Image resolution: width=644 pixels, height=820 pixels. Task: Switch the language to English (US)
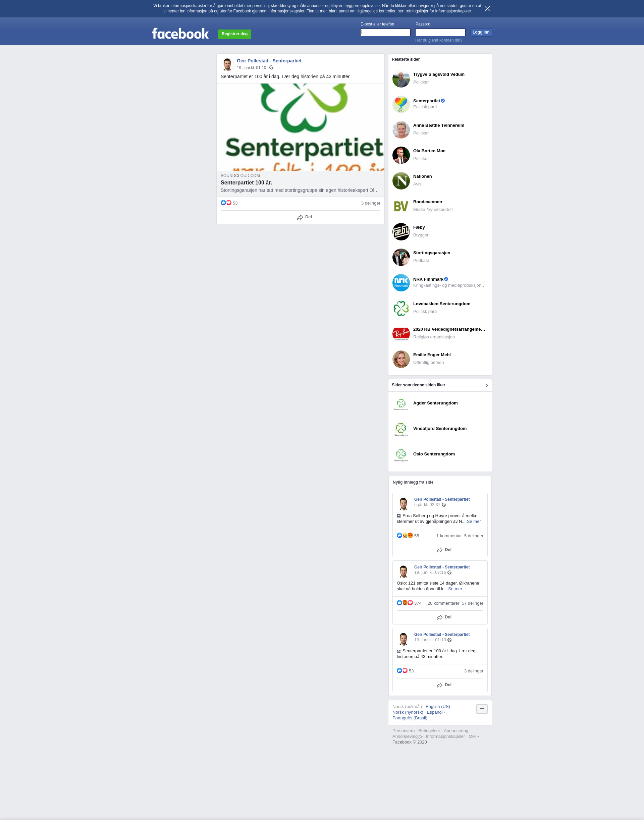tap(437, 707)
